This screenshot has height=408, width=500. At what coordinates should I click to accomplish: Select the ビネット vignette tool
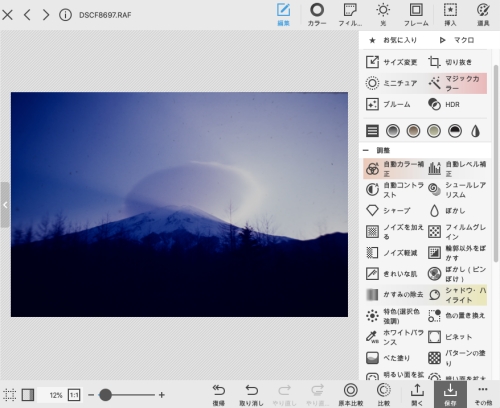click(x=450, y=337)
